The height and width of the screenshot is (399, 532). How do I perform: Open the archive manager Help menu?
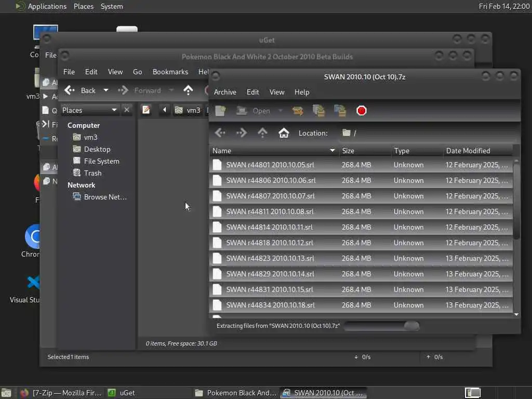(x=302, y=92)
